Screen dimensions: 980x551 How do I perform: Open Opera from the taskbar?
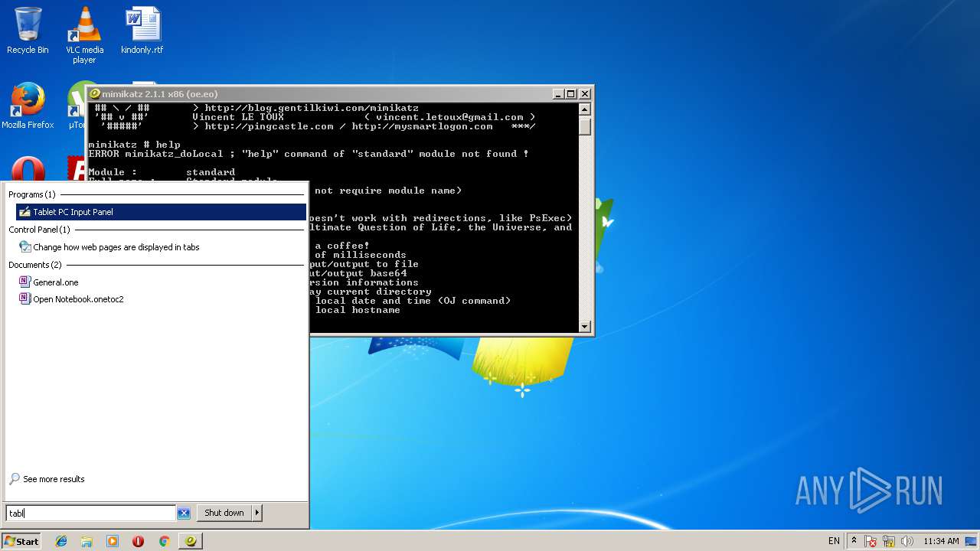138,541
